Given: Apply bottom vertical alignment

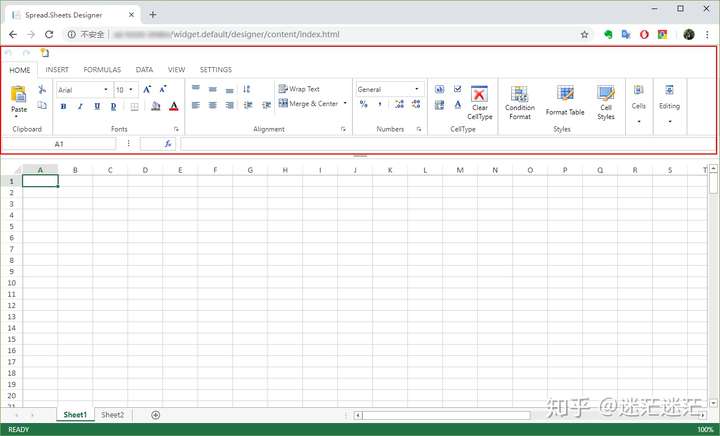Looking at the screenshot, I should pos(230,90).
